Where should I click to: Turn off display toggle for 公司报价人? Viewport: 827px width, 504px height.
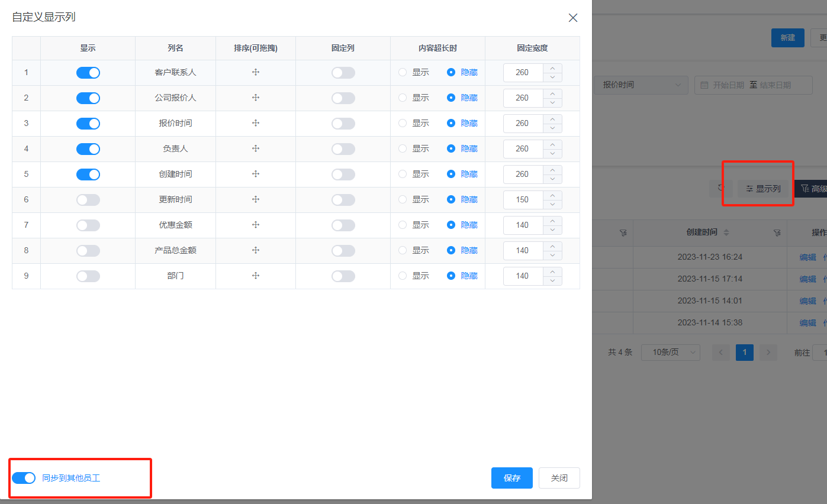(x=88, y=98)
